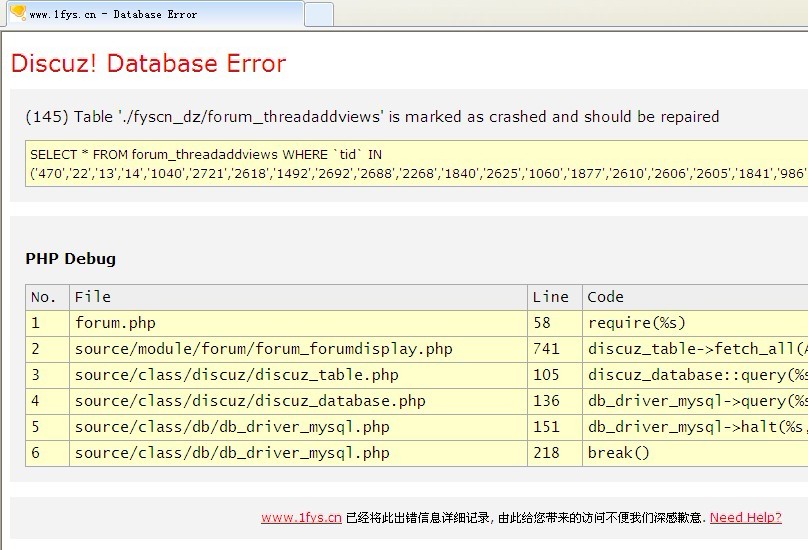Click the 'break()' code cell
Screen dimensions: 808x550
[x=695, y=453]
